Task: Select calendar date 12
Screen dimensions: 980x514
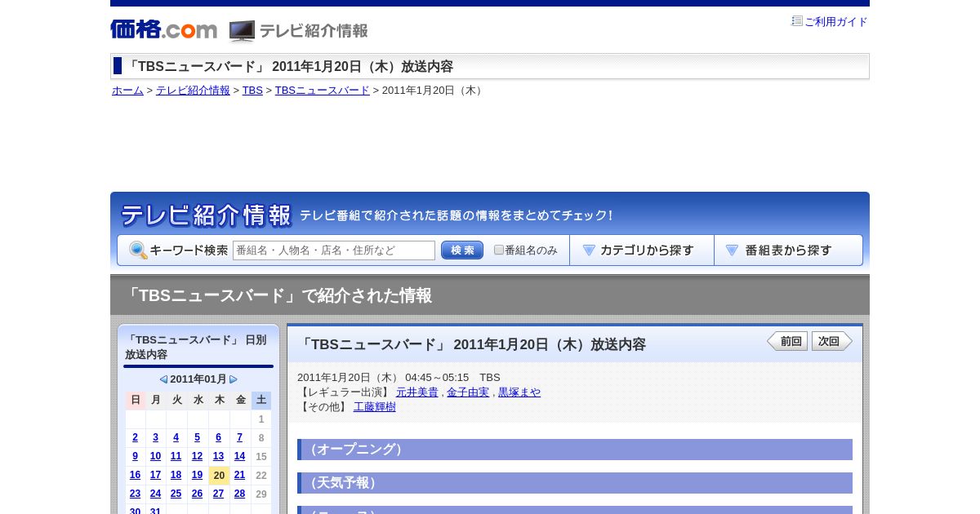Action: coord(197,456)
